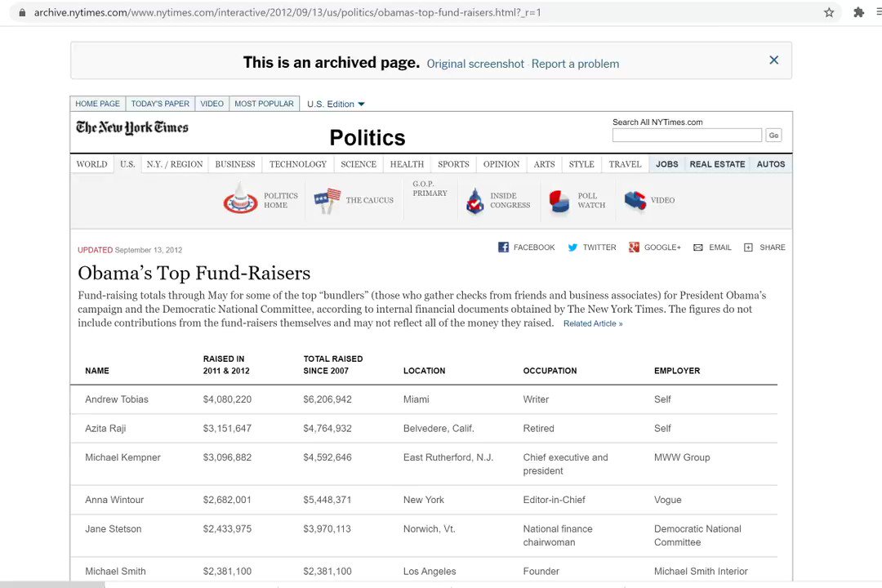The width and height of the screenshot is (882, 588).
Task: Click the browser address bar URL
Action: point(287,12)
